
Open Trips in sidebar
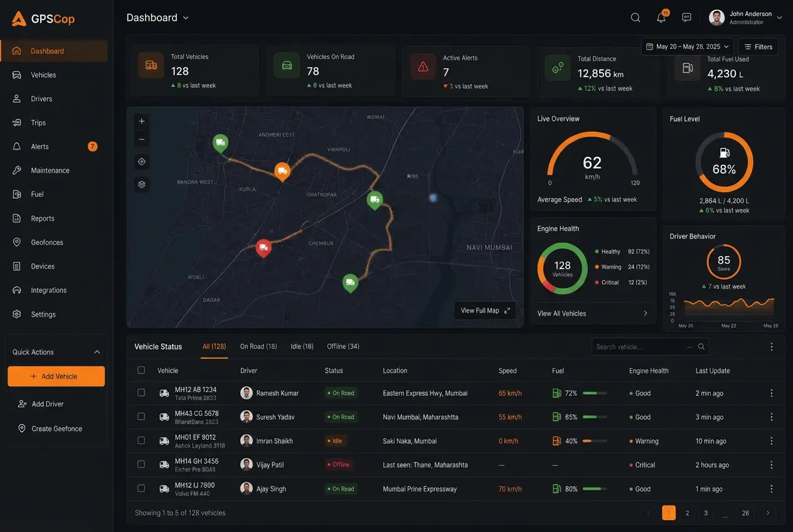[x=54, y=123]
